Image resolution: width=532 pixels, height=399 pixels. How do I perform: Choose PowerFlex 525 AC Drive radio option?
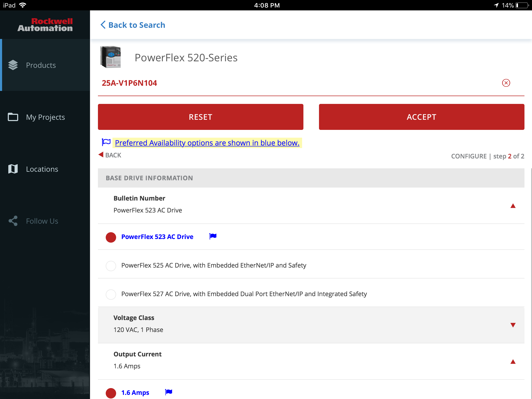point(111,266)
